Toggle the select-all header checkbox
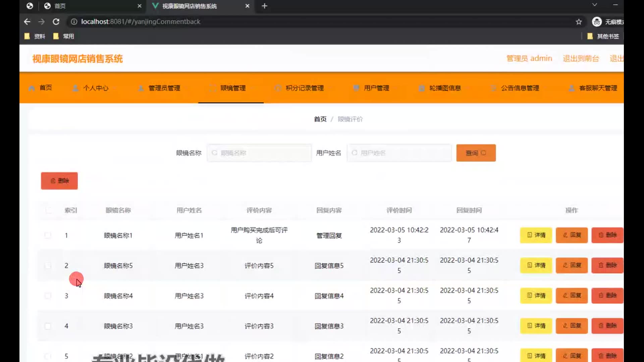The image size is (644, 362). coord(49,210)
